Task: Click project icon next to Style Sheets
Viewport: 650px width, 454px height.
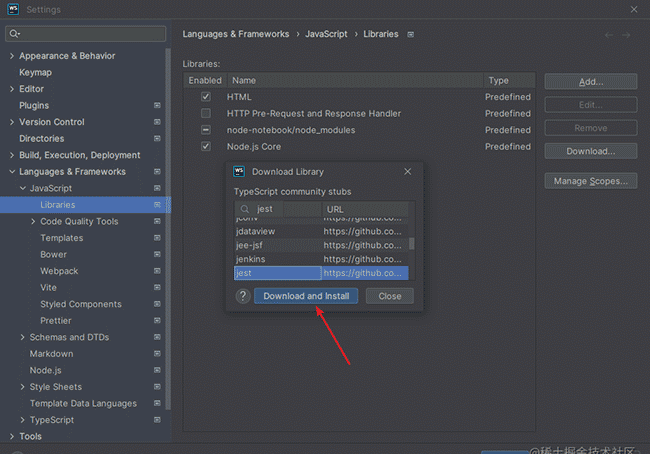Action: [157, 386]
